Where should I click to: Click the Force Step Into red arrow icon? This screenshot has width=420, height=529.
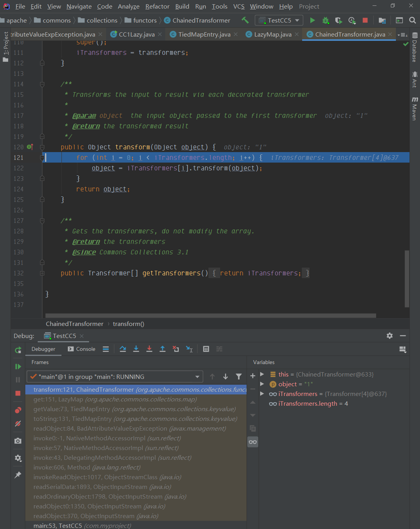coord(149,349)
